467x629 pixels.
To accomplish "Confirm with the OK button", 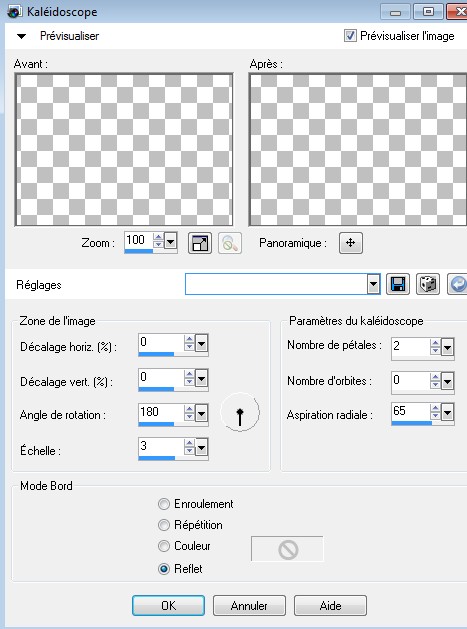I will (x=169, y=605).
